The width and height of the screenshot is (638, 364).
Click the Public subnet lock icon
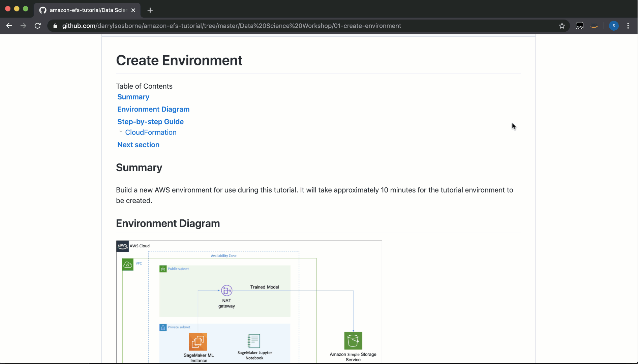163,269
